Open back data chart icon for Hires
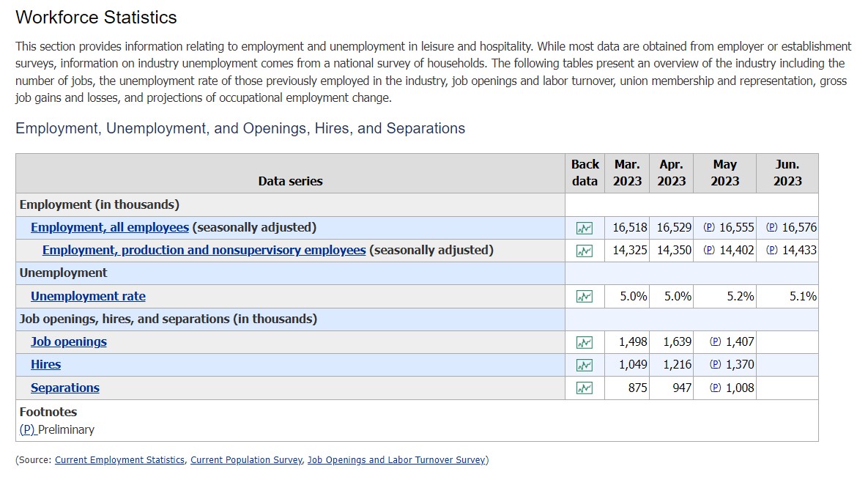This screenshot has width=868, height=477. [584, 365]
